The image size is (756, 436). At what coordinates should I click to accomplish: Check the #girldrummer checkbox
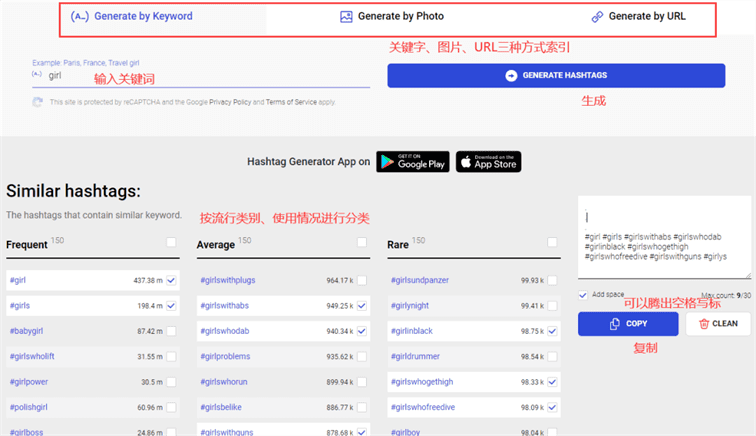552,356
